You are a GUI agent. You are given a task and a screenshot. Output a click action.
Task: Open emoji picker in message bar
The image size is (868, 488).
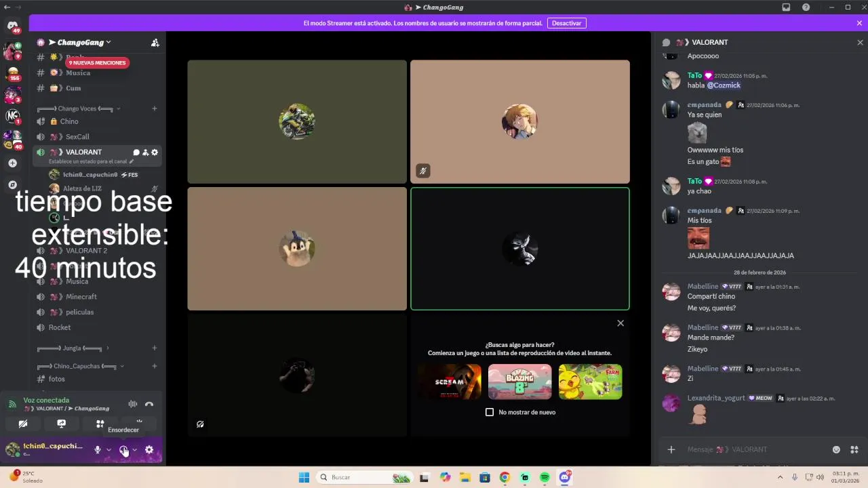point(836,449)
